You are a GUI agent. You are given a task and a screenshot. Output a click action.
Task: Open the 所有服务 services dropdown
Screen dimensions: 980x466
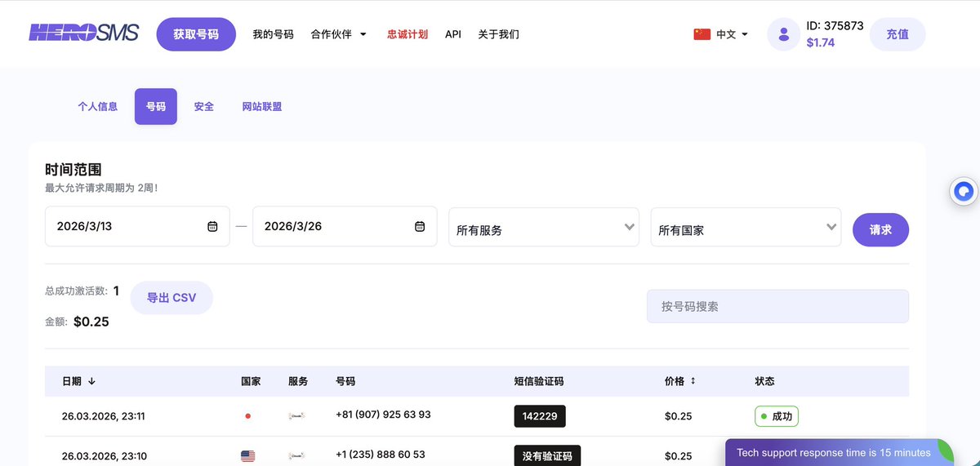(x=544, y=227)
